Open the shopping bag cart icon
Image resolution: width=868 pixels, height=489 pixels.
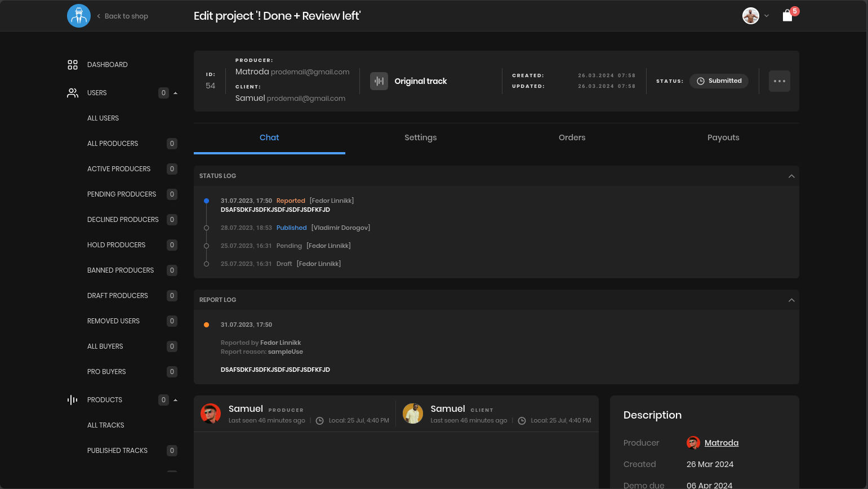coord(787,16)
